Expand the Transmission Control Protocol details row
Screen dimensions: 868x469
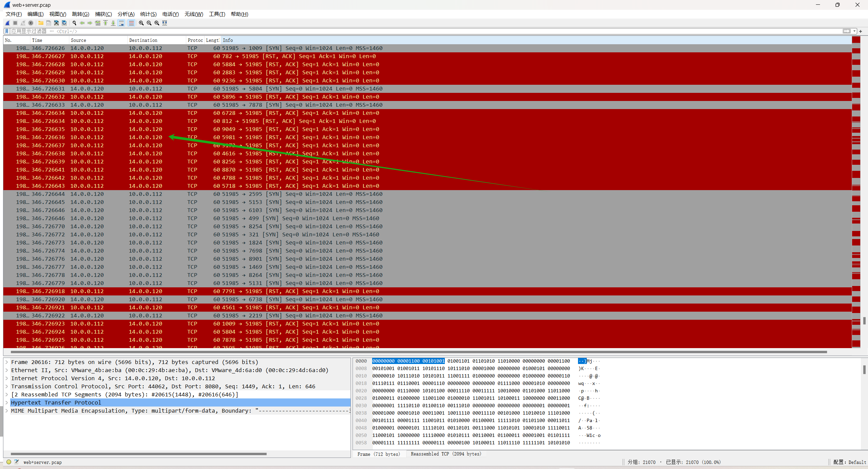(6, 386)
